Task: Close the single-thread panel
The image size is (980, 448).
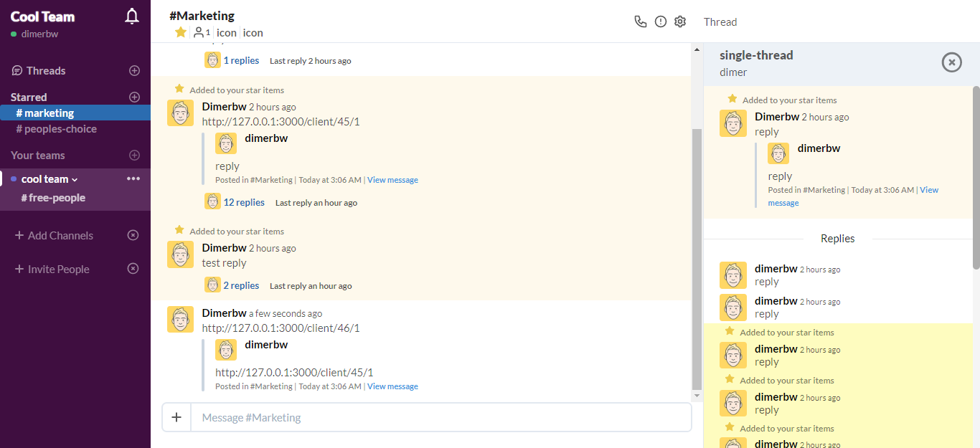Action: tap(951, 62)
